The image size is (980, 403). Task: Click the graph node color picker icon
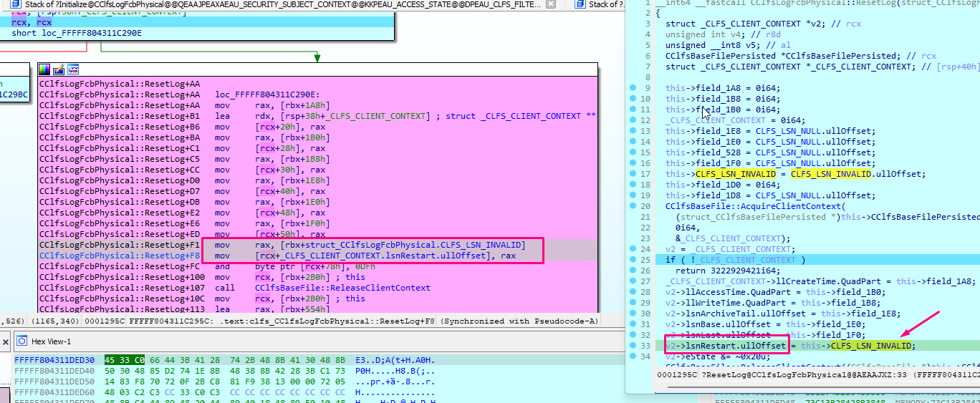point(44,69)
